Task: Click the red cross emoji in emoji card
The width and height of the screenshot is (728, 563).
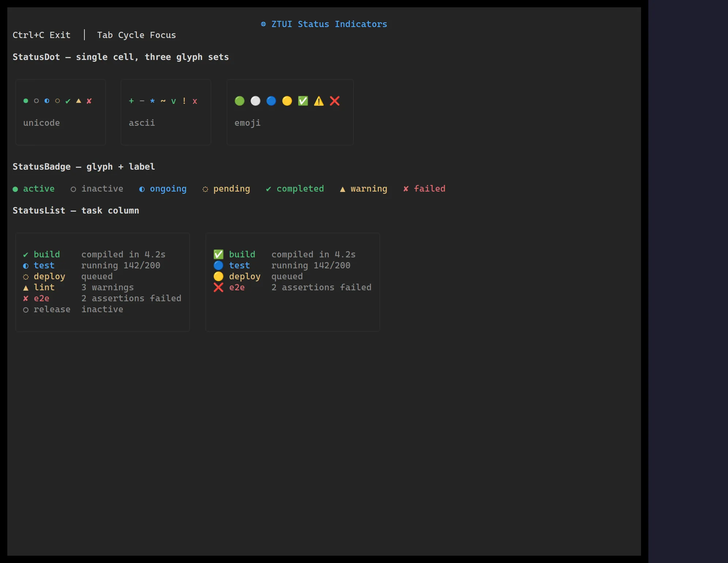Action: (x=335, y=101)
